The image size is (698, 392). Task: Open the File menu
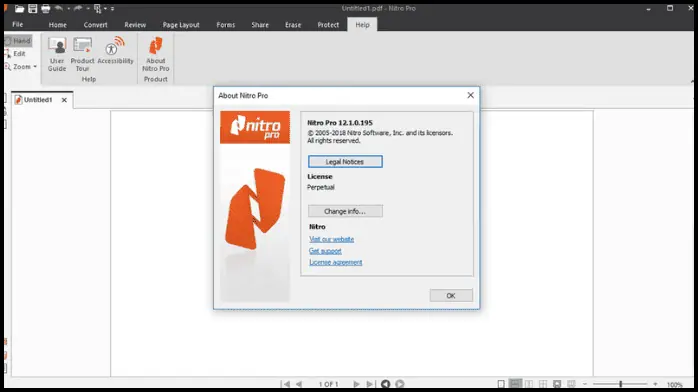18,24
